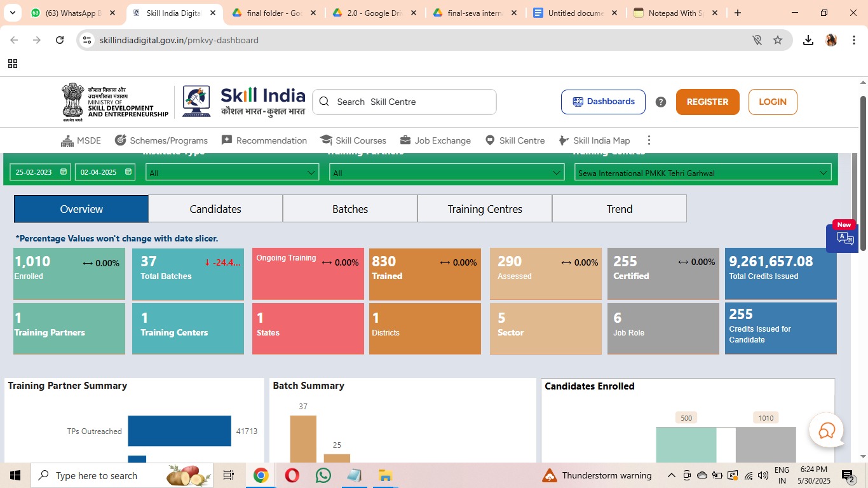The image size is (868, 488).
Task: Click the Skill India logo
Action: pos(244,101)
